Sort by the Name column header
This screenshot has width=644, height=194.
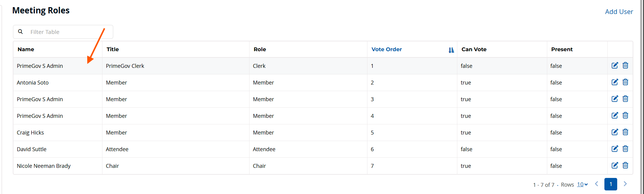click(x=26, y=49)
